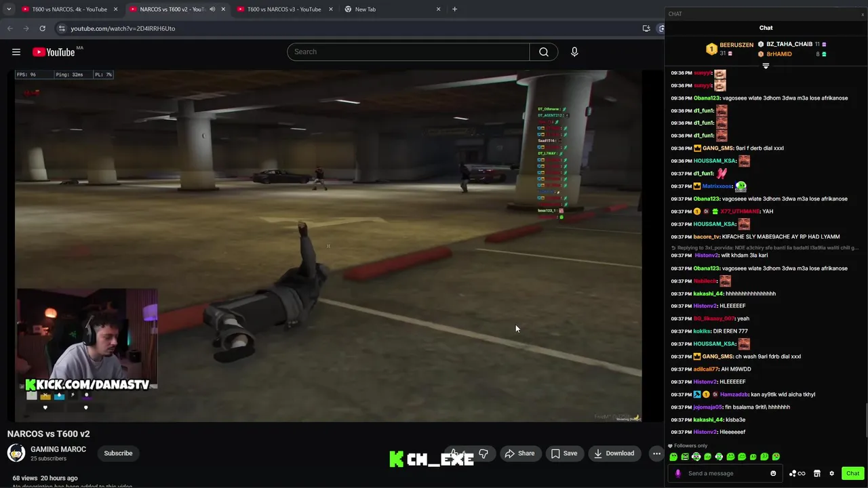
Task: Switch to T600 vs NARCOS v3 tab
Action: point(284,9)
